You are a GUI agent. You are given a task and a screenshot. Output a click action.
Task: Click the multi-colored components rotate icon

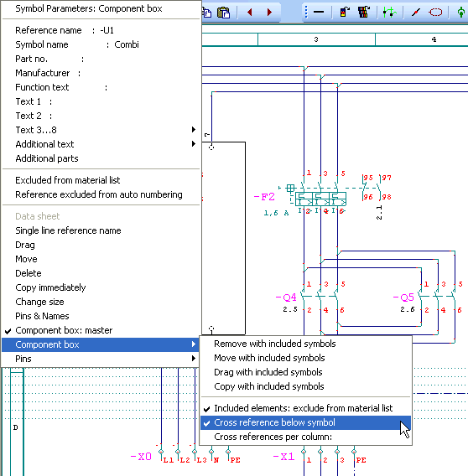coord(364,12)
